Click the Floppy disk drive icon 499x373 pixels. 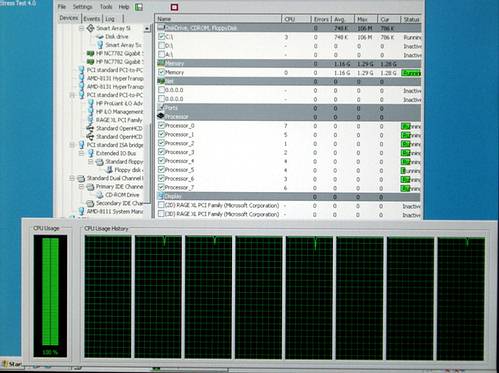point(109,170)
